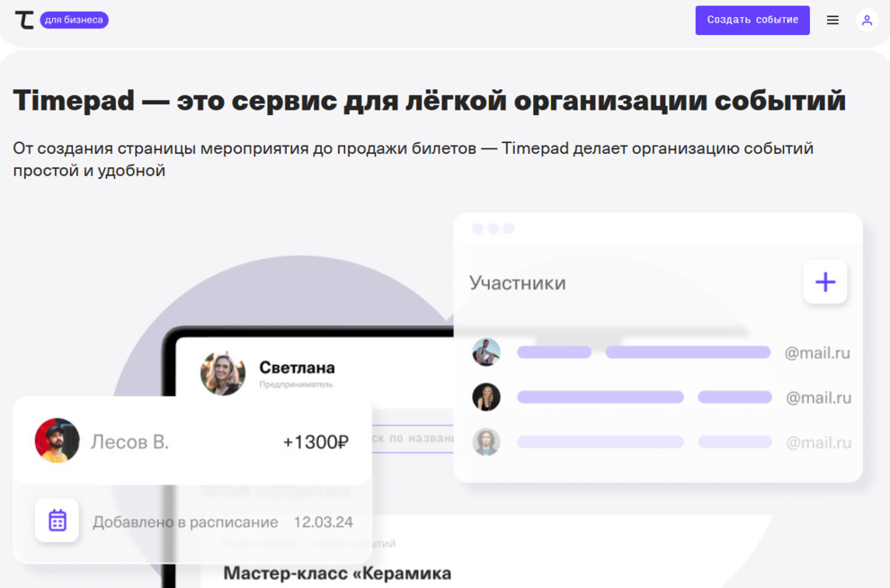
Task: Click the first @mail.ru email label
Action: [x=818, y=352]
